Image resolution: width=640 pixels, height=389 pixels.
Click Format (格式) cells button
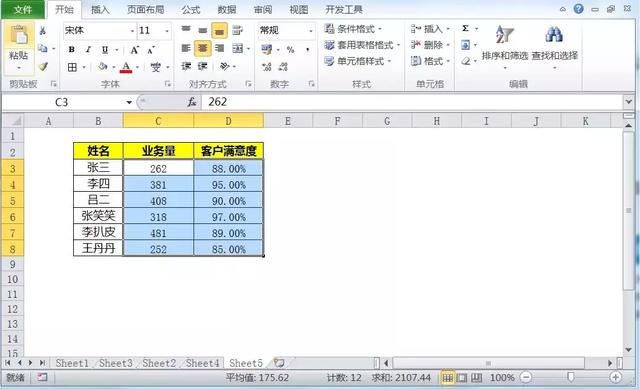click(x=430, y=61)
